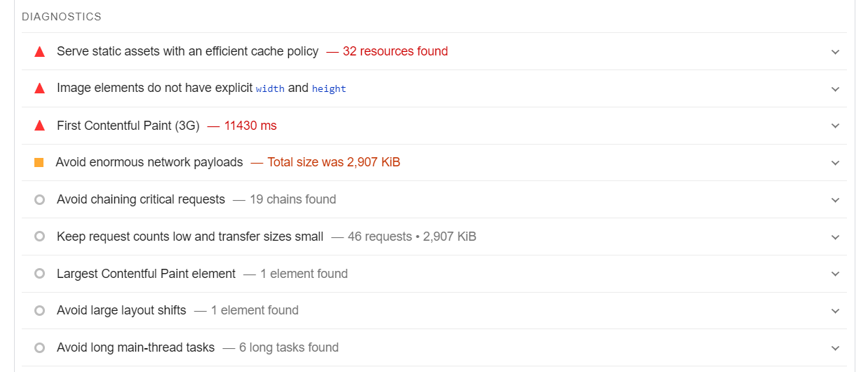
Task: Click red triangle icon beside cache policy audit
Action: [40, 52]
